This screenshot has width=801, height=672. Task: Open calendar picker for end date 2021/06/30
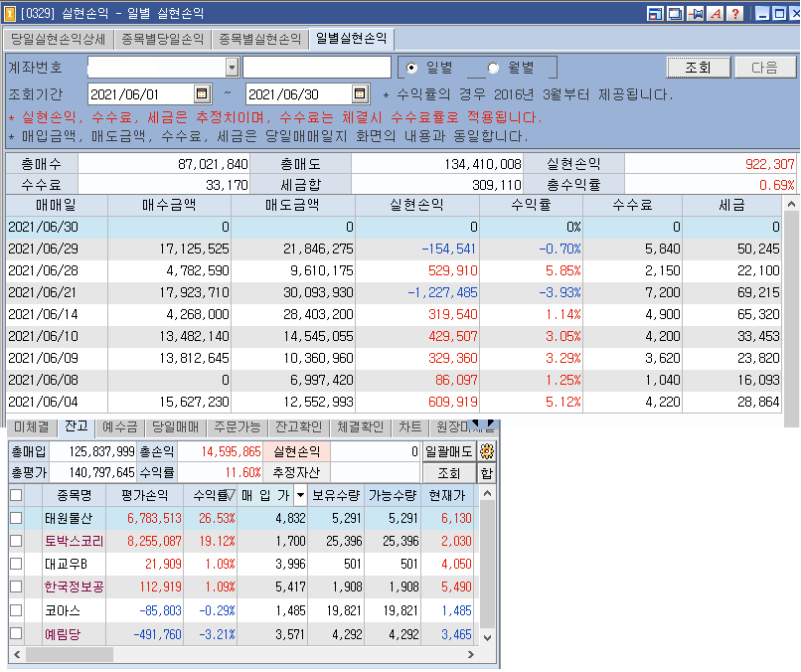[360, 93]
